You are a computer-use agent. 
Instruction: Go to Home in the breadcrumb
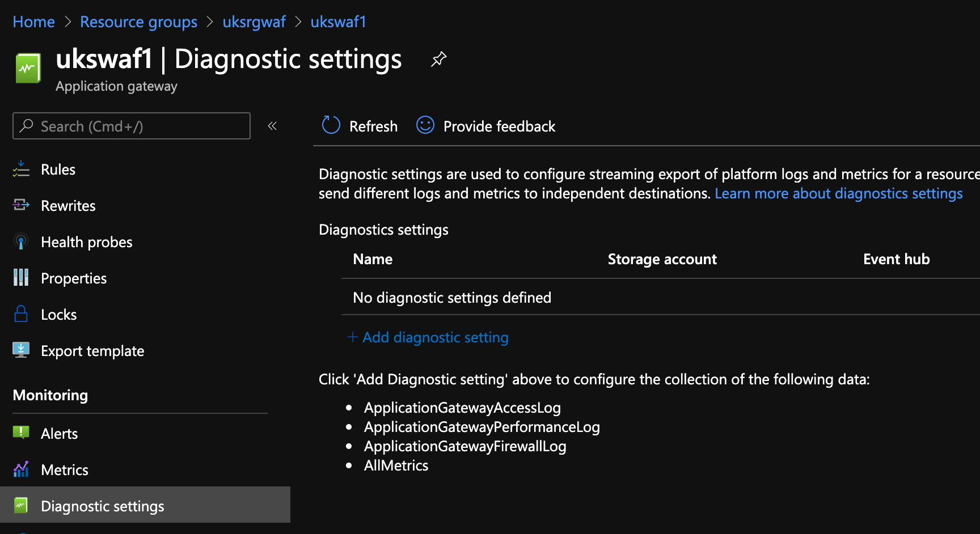click(33, 22)
